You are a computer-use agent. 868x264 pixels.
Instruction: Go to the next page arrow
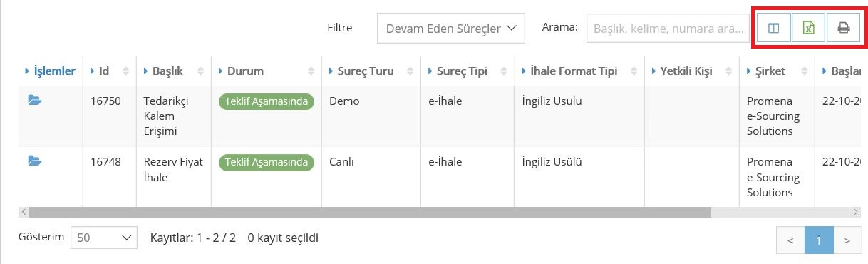coord(847,240)
